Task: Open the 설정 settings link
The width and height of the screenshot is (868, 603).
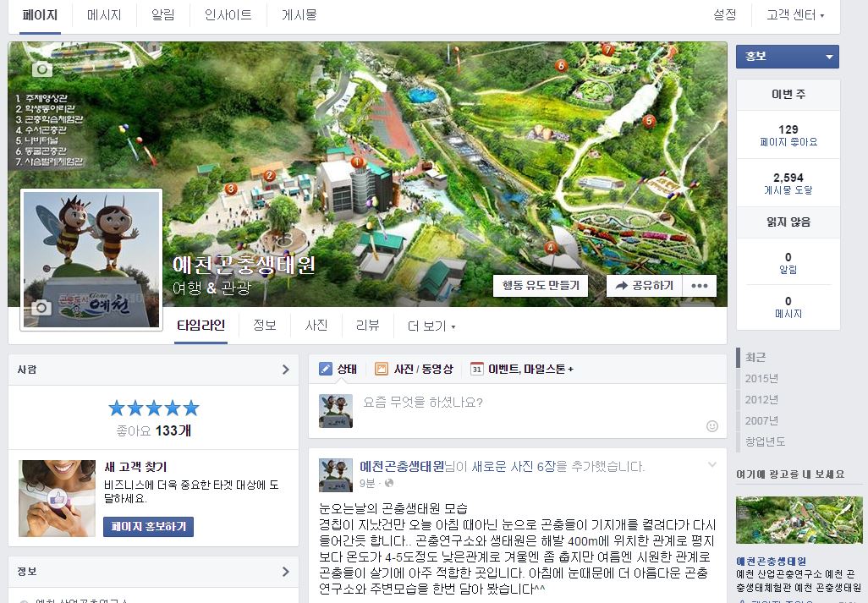Action: 725,15
